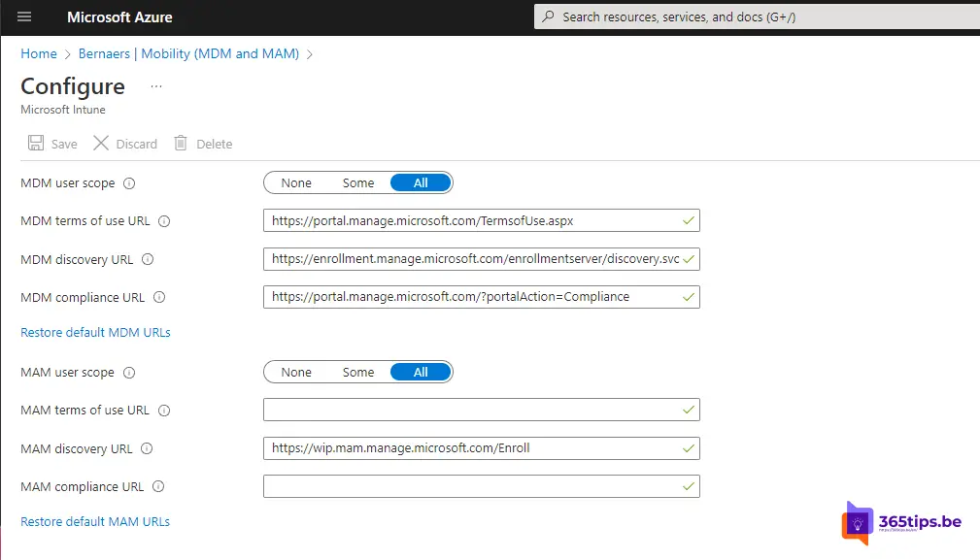The height and width of the screenshot is (560, 980).
Task: Click the Microsoft Azure portal title
Action: click(x=119, y=16)
